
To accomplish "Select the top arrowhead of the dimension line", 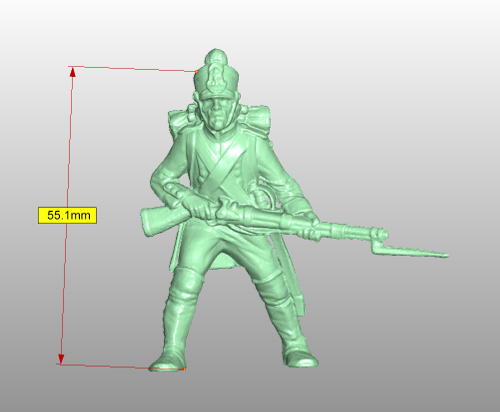I will pyautogui.click(x=72, y=72).
